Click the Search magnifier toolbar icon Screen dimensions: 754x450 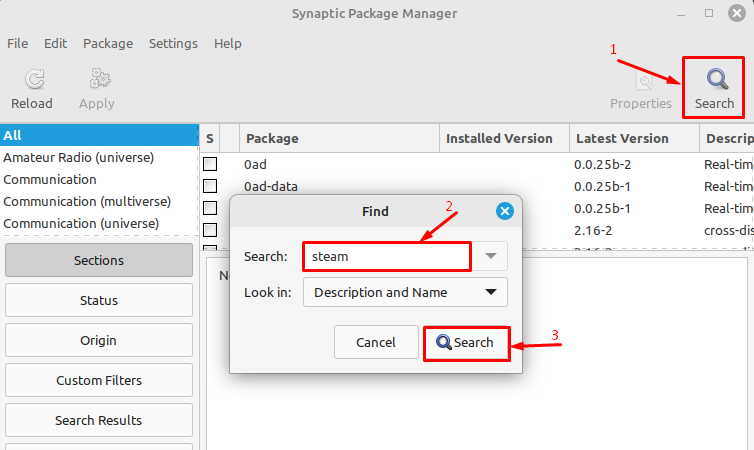pos(714,80)
